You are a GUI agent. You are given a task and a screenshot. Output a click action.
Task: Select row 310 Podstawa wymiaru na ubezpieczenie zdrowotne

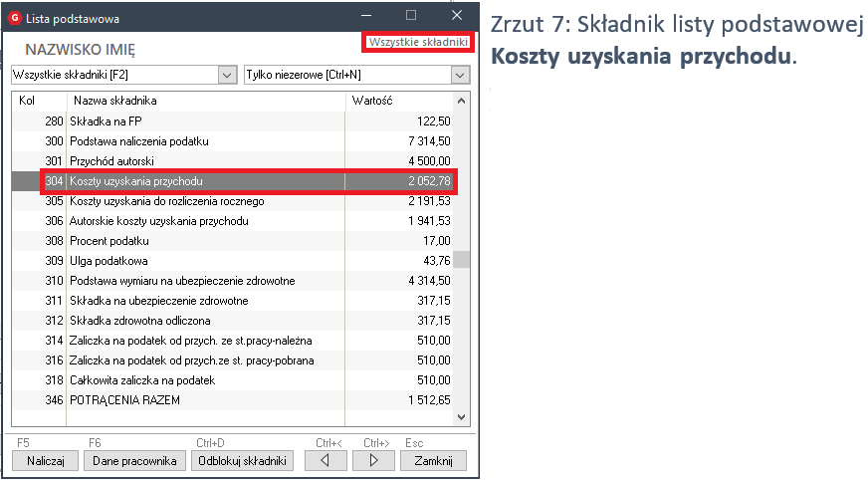point(233,281)
